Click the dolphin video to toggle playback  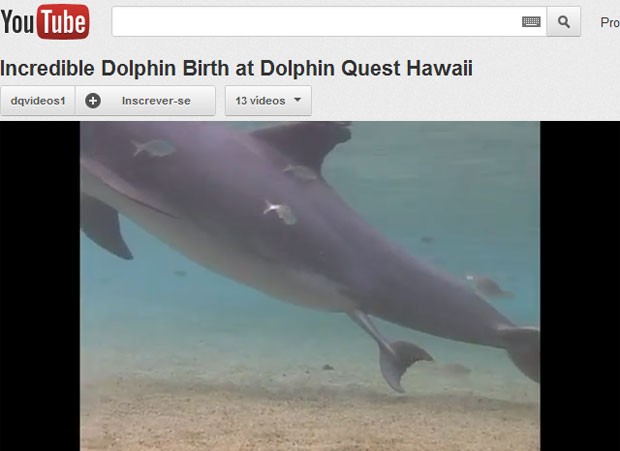pyautogui.click(x=310, y=286)
